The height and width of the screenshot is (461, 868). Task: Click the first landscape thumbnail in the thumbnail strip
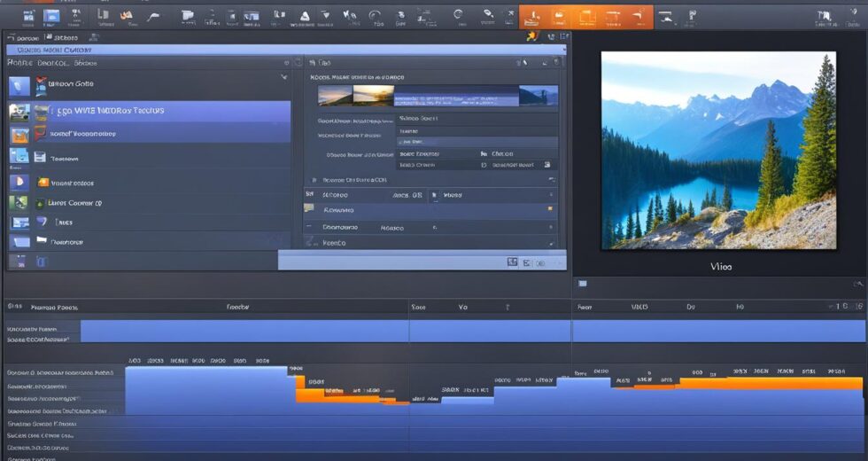click(x=335, y=96)
